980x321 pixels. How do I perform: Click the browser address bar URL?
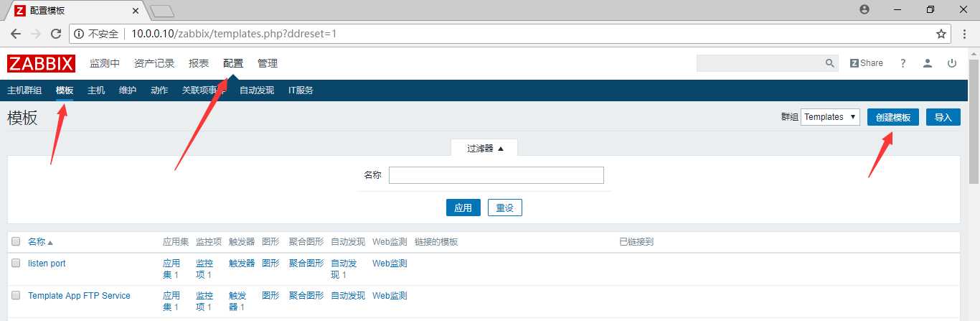coord(233,34)
